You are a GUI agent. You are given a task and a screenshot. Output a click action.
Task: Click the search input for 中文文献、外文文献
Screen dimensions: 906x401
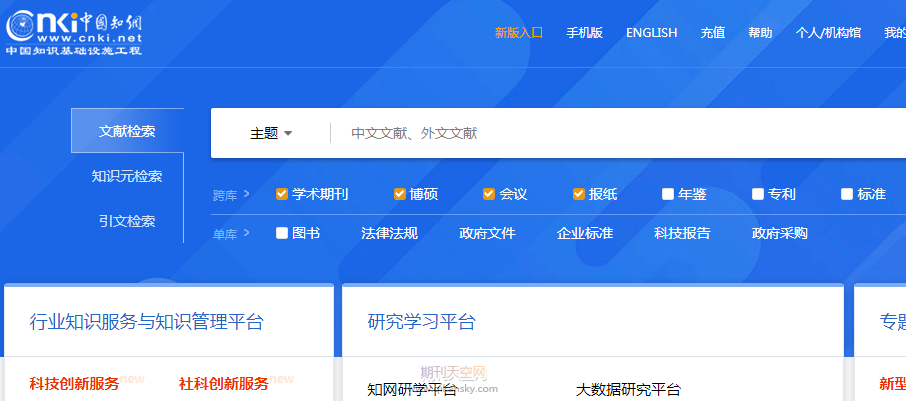point(600,133)
